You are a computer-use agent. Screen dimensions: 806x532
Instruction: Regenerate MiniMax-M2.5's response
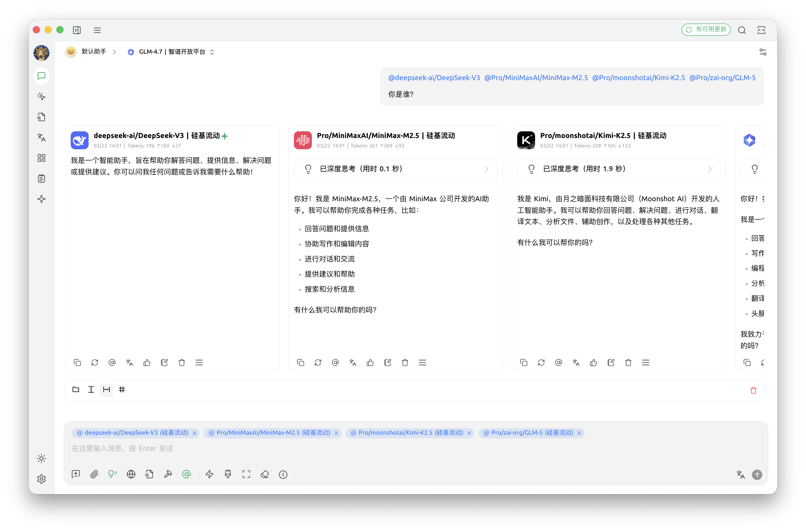(x=318, y=362)
